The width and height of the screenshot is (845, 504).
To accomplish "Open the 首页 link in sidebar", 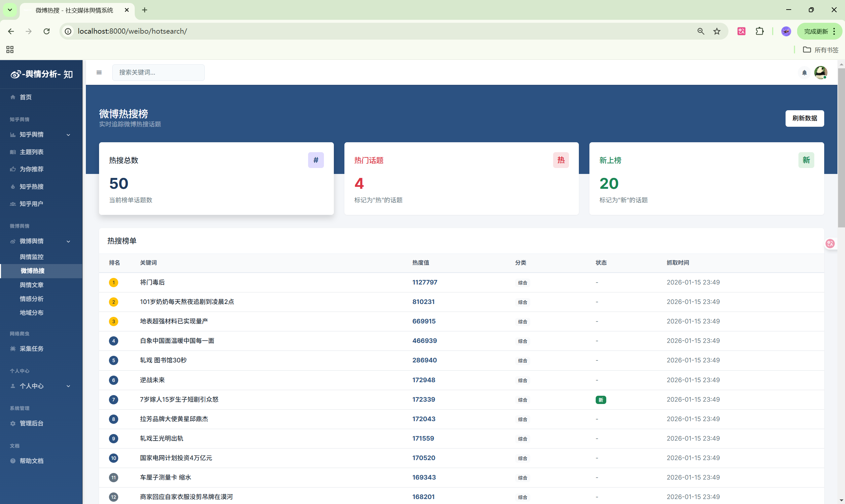I will pos(25,97).
